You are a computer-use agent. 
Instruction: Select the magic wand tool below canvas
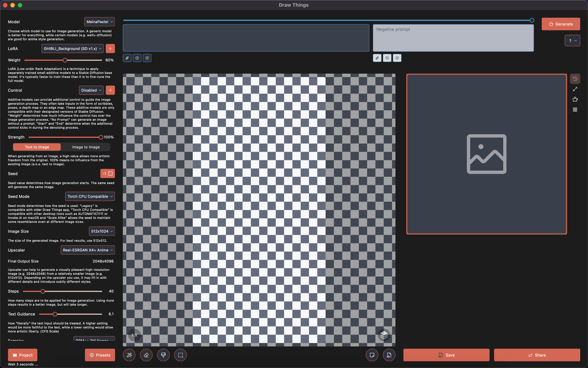(x=129, y=355)
